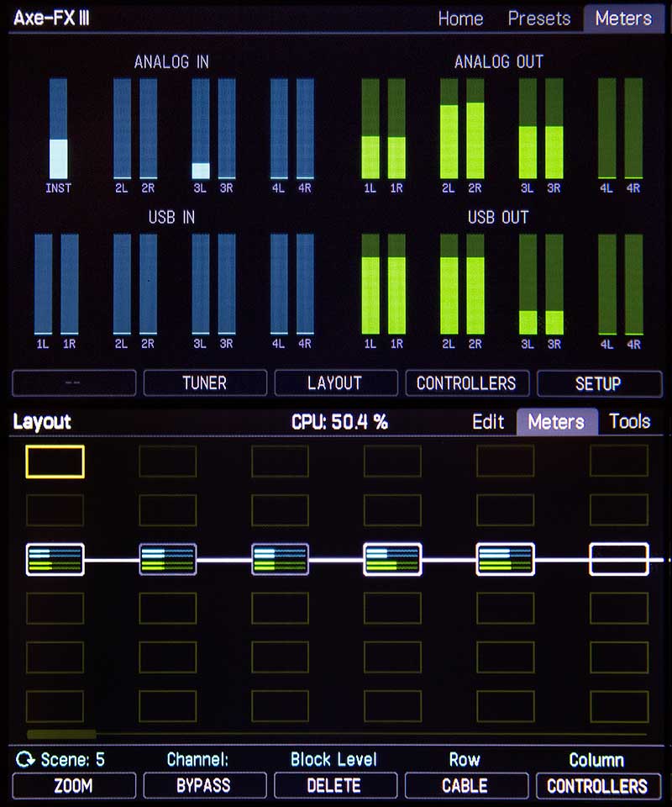The image size is (672, 807).
Task: Click the USB Out 1L meter
Action: [x=370, y=284]
